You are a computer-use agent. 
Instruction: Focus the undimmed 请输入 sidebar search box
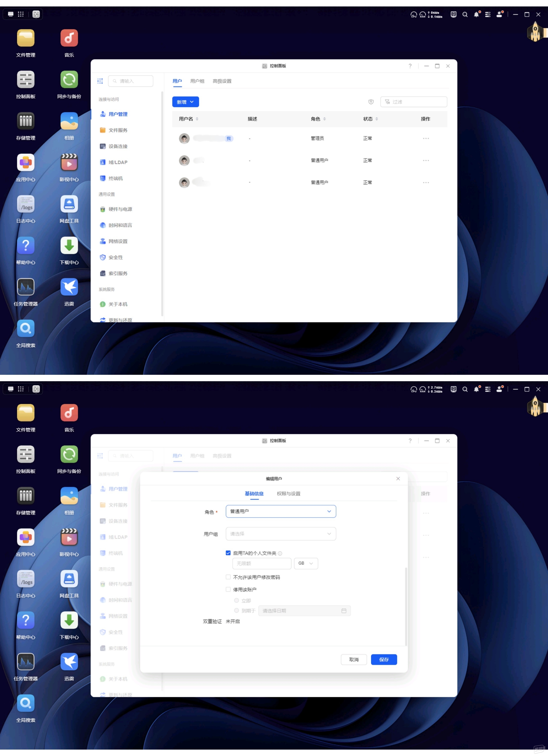tap(131, 81)
